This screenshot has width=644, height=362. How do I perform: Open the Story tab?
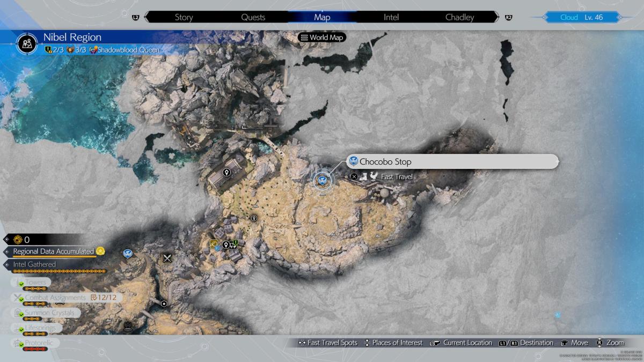click(184, 17)
